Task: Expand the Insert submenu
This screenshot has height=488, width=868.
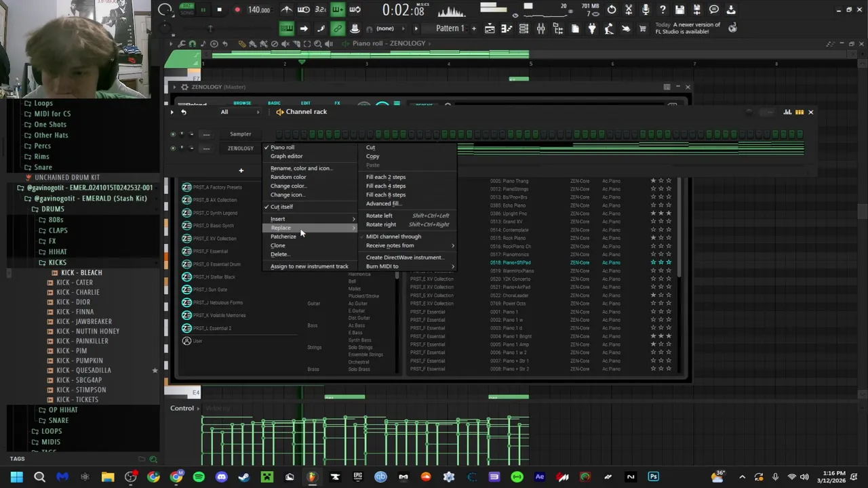Action: click(x=311, y=219)
